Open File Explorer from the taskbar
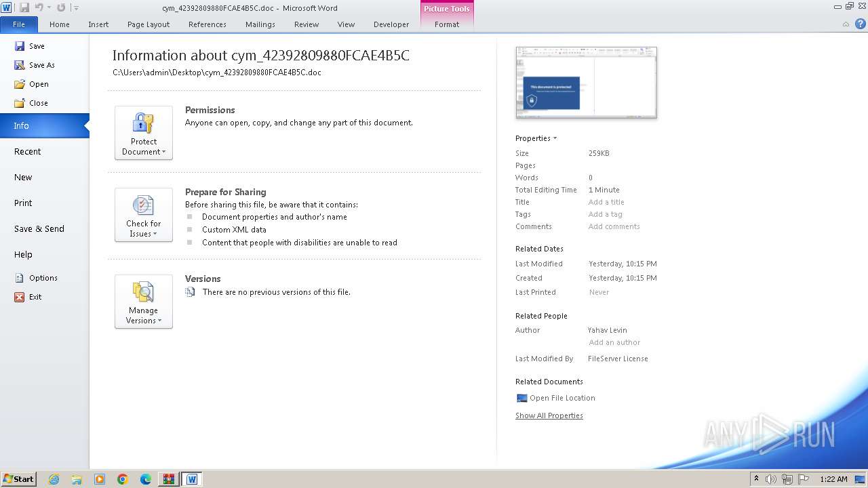 (77, 479)
